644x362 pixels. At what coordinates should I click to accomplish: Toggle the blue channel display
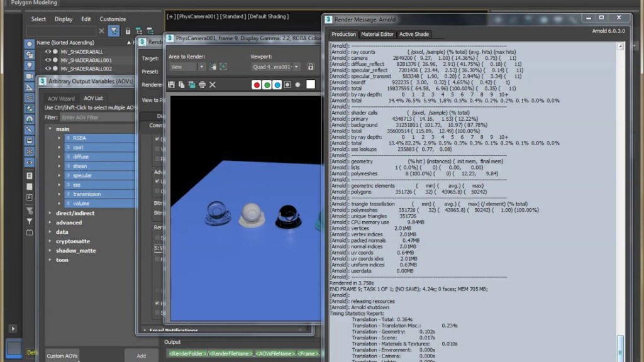pyautogui.click(x=277, y=85)
